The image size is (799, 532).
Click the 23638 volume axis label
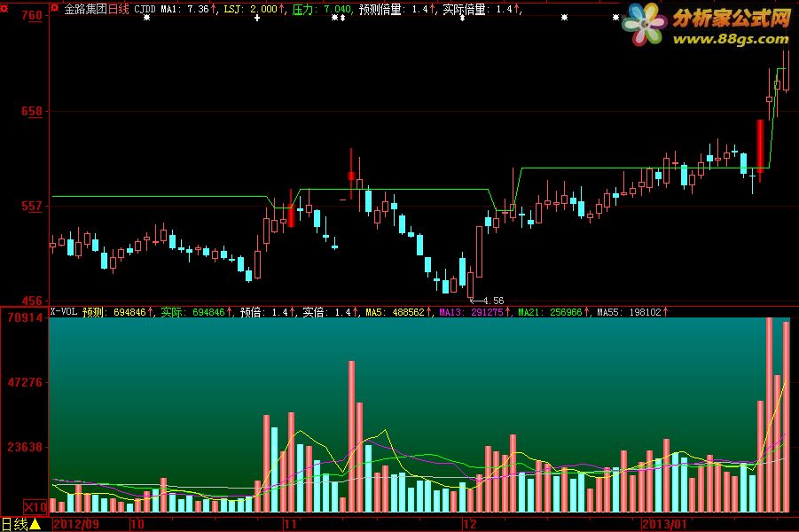(25, 447)
